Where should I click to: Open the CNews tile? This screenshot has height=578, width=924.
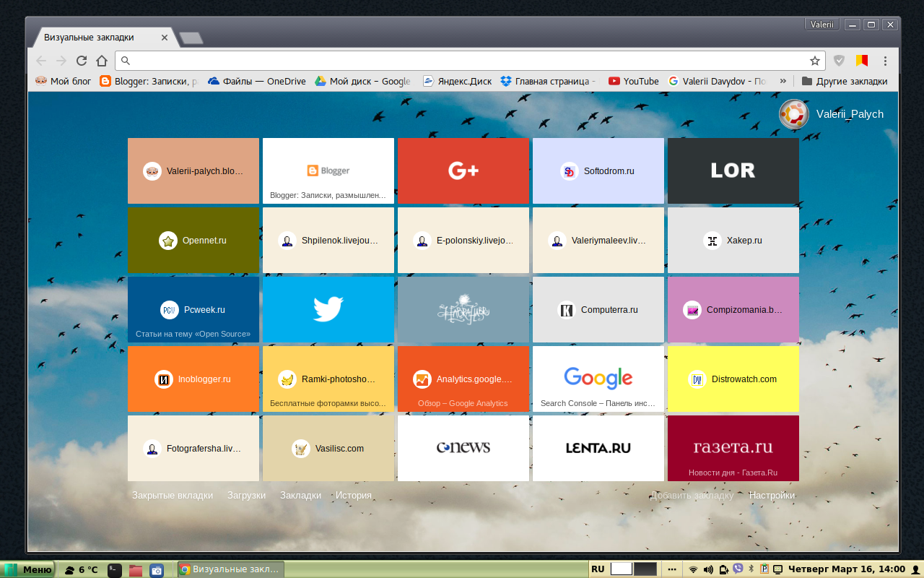point(463,449)
